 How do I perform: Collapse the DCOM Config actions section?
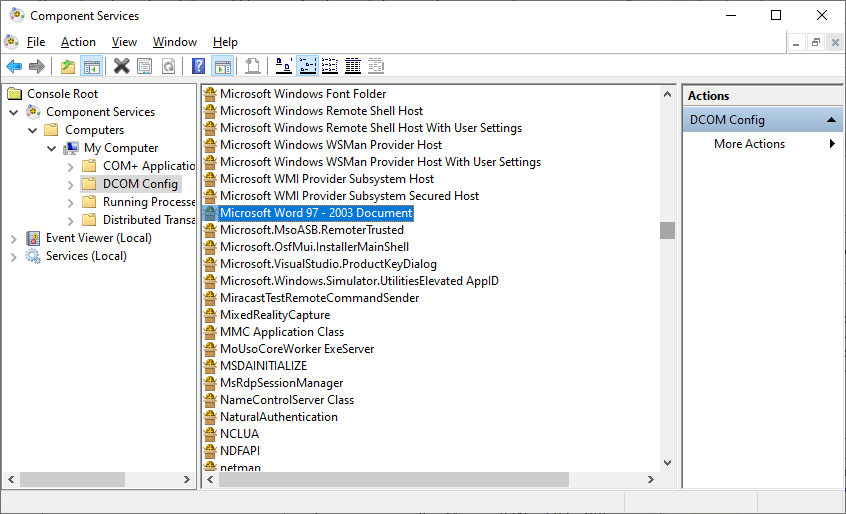tap(831, 120)
